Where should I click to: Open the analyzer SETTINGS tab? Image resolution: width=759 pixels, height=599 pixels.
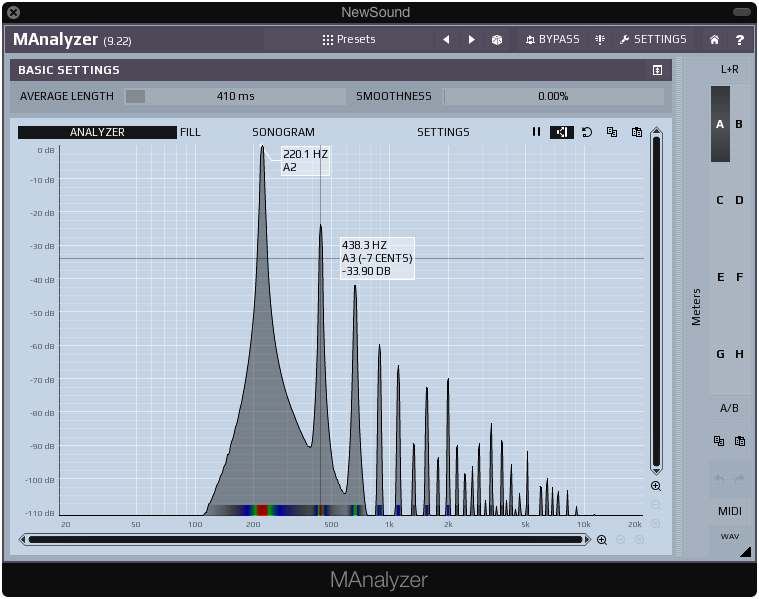[x=443, y=132]
